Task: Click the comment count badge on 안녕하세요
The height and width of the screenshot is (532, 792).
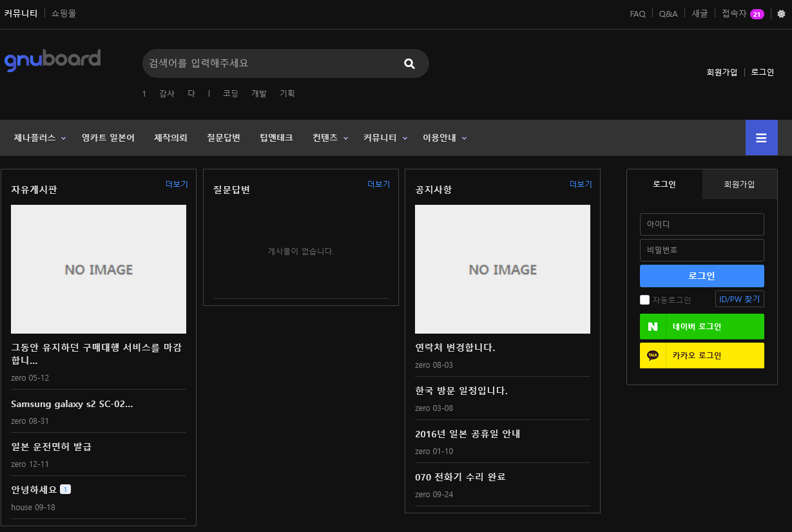Action: [65, 489]
